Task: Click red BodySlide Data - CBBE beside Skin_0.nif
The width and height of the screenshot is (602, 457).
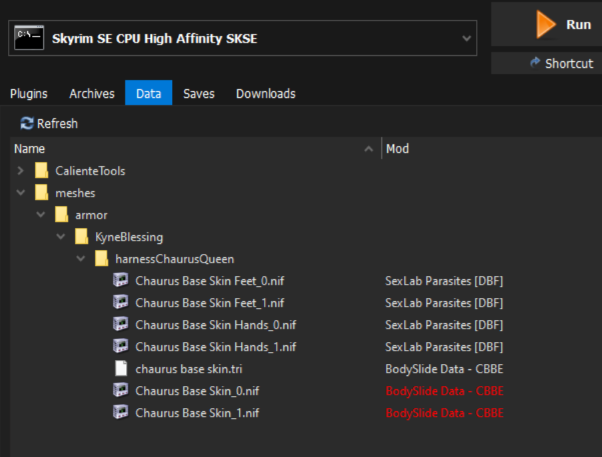Action: click(445, 391)
